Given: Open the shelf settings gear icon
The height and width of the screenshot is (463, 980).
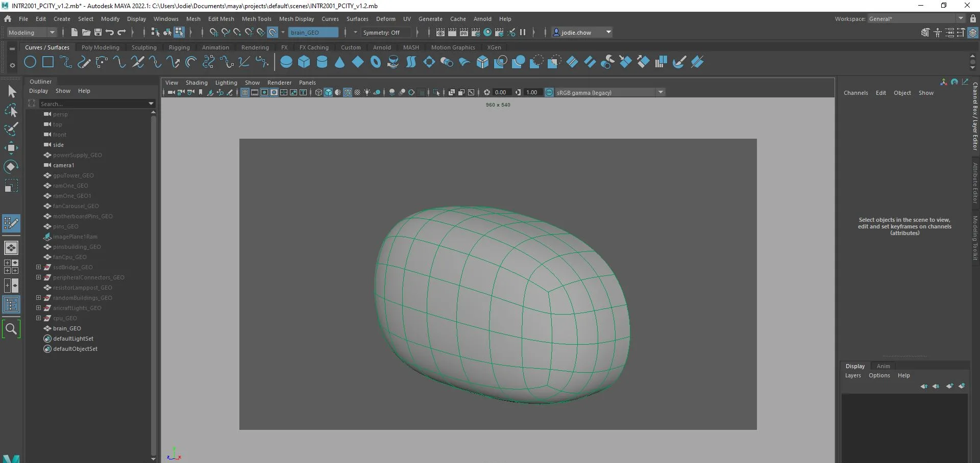Looking at the screenshot, I should (12, 65).
